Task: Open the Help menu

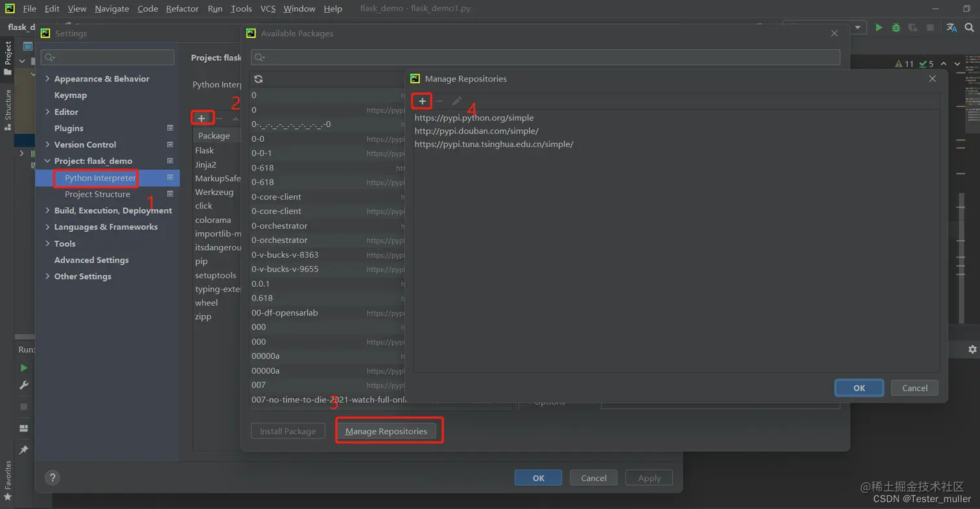Action: click(x=332, y=8)
